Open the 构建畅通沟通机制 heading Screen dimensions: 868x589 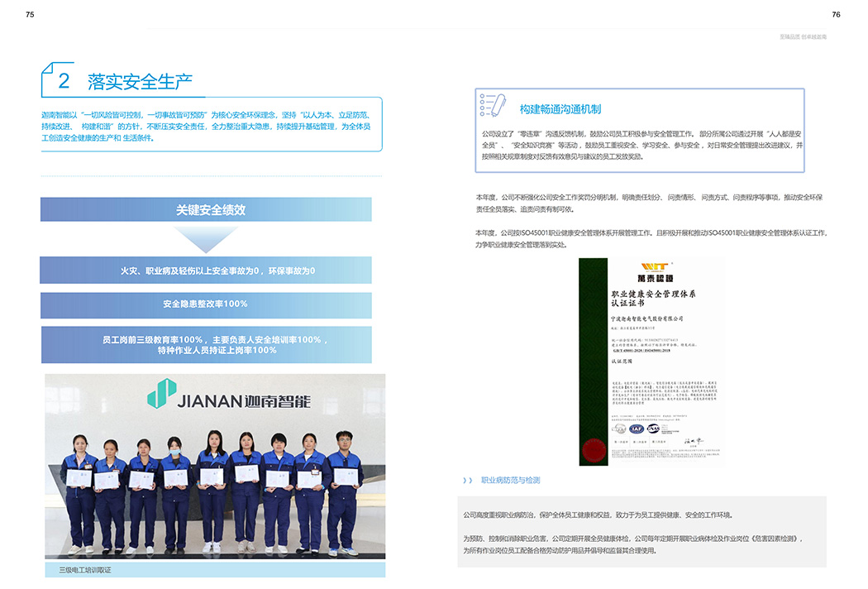(x=560, y=109)
